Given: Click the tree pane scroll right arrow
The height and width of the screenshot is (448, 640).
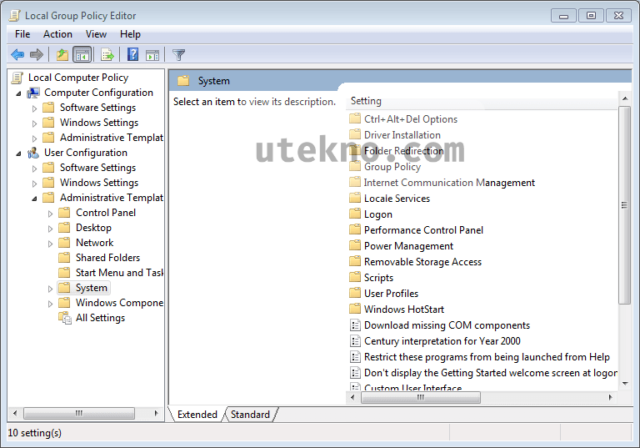Looking at the screenshot, I should pos(156,413).
